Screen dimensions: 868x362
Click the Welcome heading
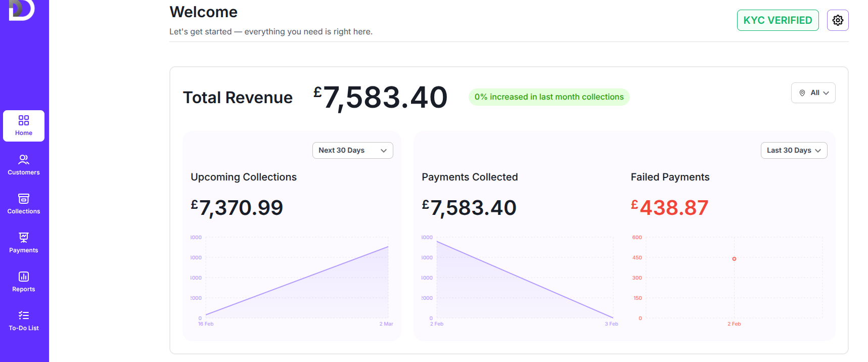point(203,12)
